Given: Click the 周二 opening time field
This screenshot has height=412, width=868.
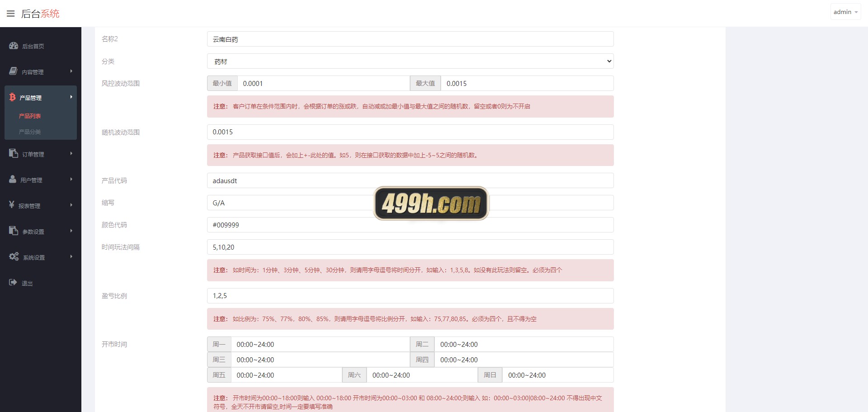Looking at the screenshot, I should click(524, 344).
